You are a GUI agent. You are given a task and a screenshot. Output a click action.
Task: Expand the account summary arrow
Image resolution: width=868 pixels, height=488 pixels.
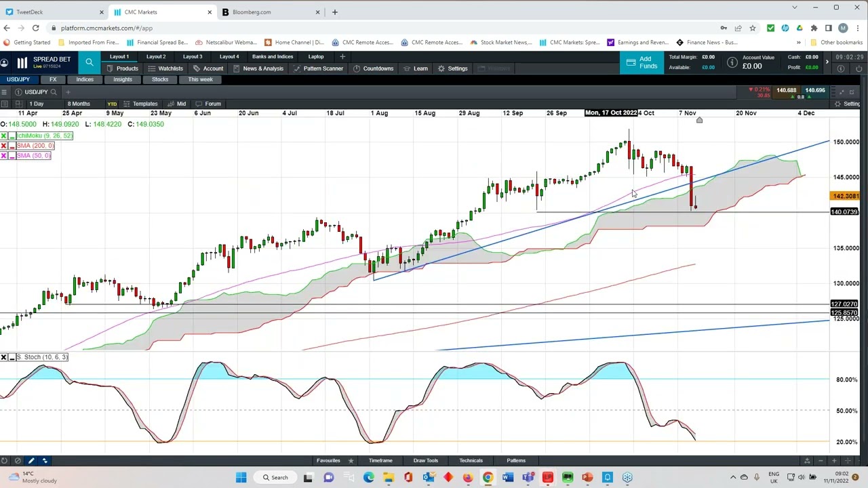[x=827, y=62]
